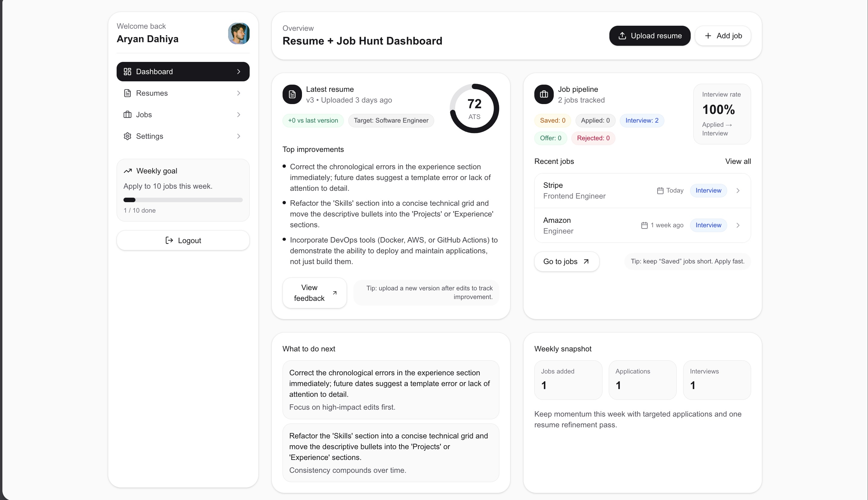Click the upload arrow icon

click(622, 36)
